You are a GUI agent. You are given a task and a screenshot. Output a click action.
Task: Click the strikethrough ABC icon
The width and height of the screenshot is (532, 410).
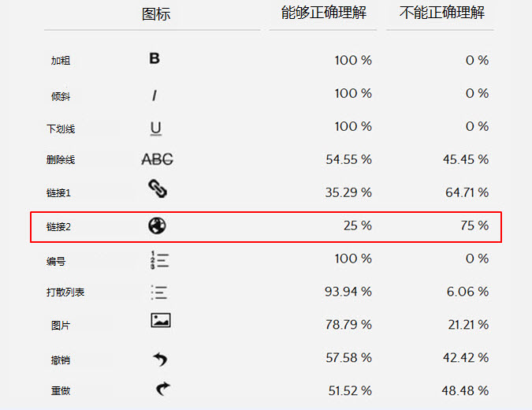coord(157,159)
